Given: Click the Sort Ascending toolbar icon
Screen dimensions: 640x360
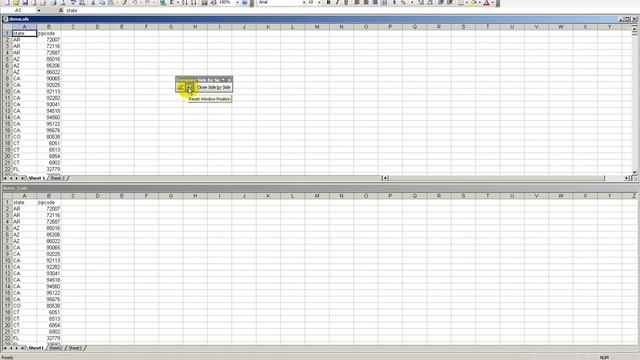Looking at the screenshot, I should point(185,2).
